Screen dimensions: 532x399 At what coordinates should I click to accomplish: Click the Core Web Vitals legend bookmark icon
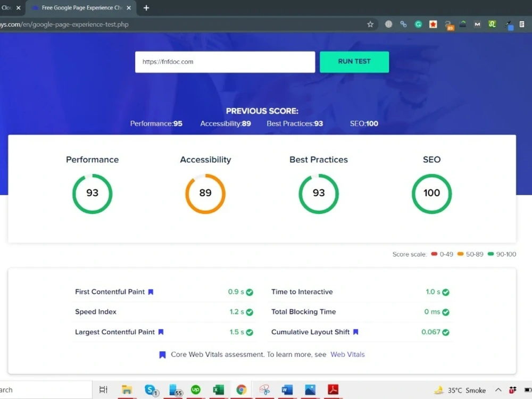(162, 355)
